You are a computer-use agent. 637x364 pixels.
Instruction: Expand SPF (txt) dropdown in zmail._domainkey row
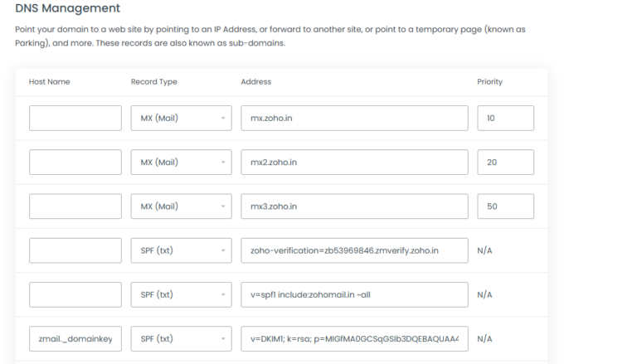pos(181,338)
